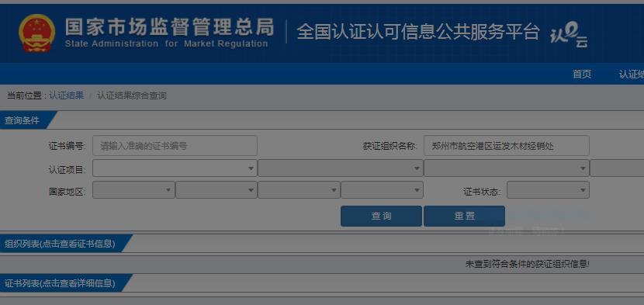Open the fourth 国家地区 dropdown

tap(382, 190)
